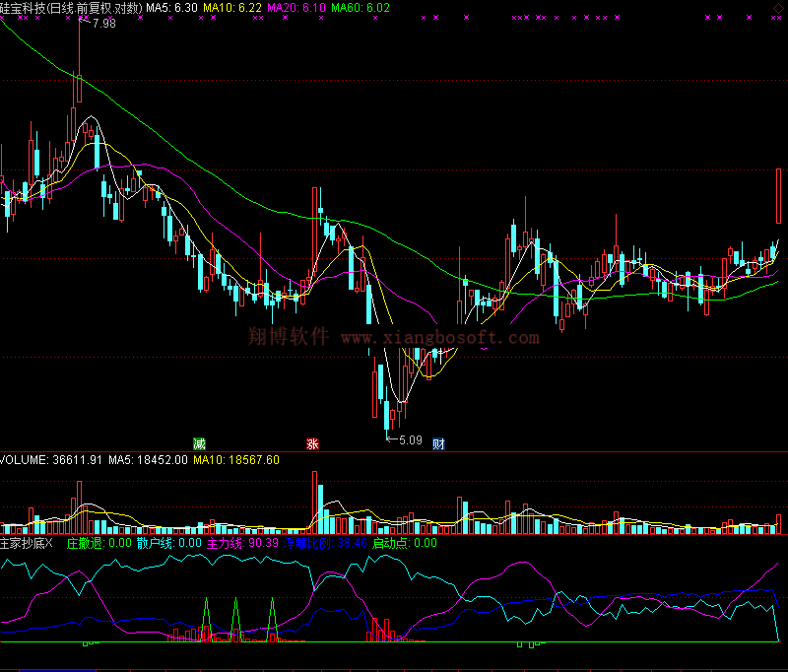
Task: Open the blue 财 info marker
Action: tap(438, 443)
